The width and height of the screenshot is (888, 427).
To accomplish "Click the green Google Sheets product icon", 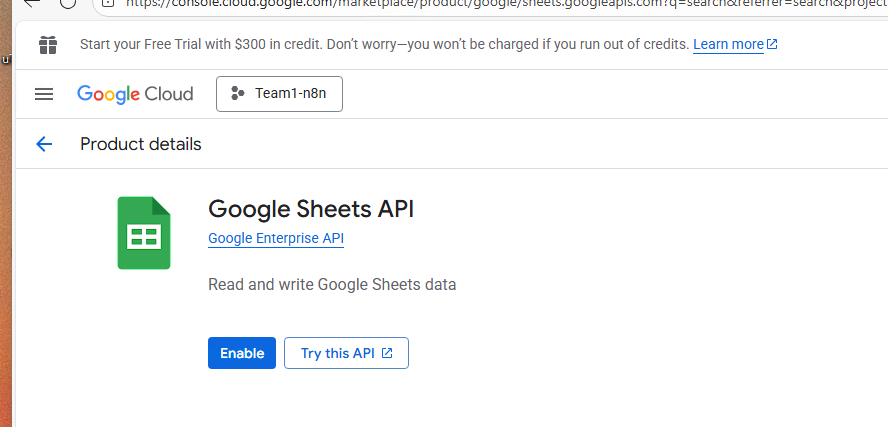I will coord(144,233).
